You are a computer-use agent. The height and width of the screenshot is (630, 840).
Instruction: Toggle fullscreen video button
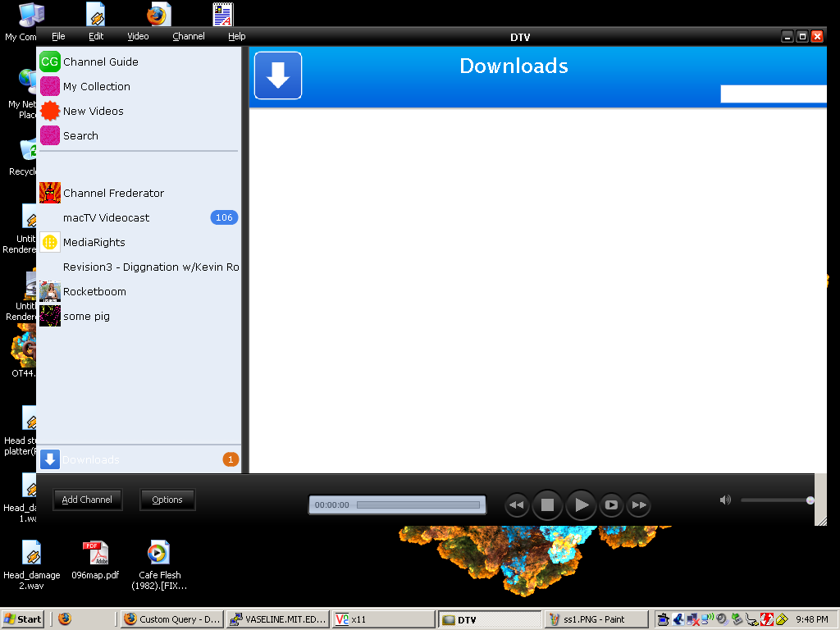click(610, 505)
